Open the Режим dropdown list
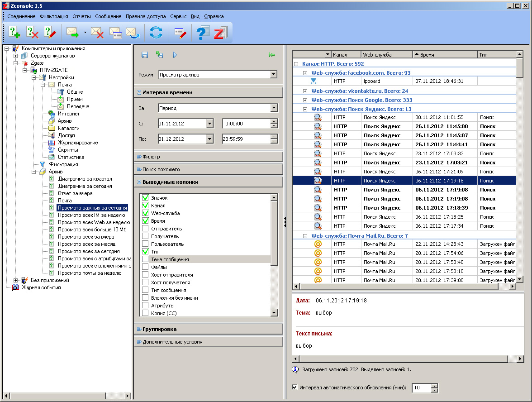The height and width of the screenshot is (402, 532). (273, 75)
